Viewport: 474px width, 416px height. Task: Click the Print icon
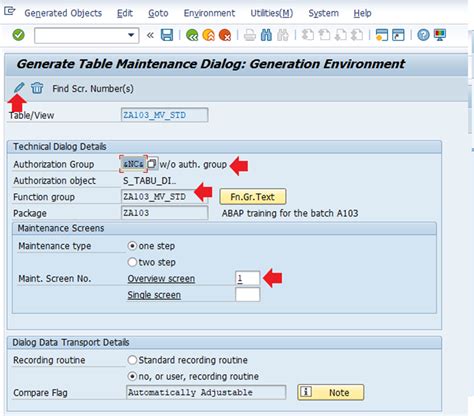pyautogui.click(x=250, y=35)
